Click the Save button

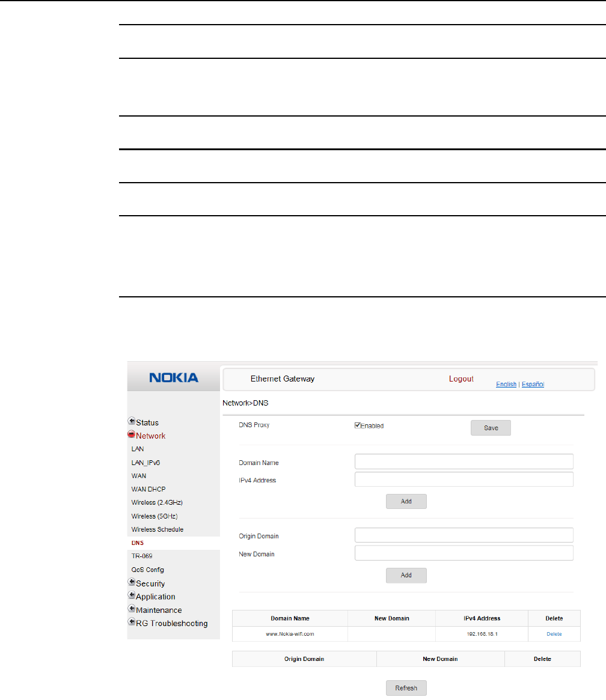[491, 428]
